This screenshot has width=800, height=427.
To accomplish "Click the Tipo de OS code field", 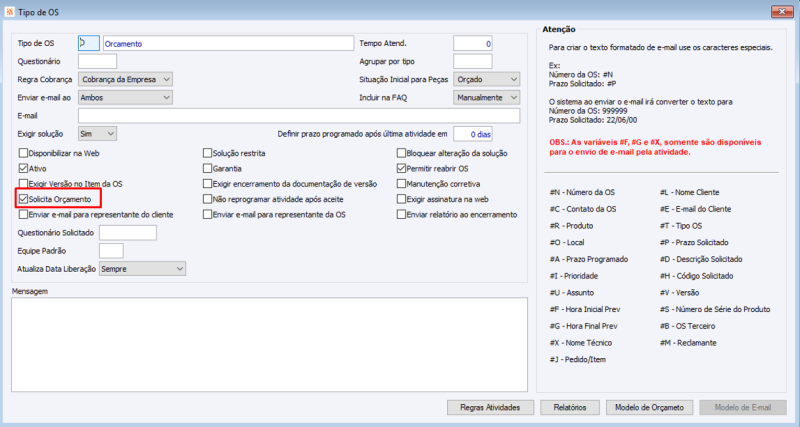I will 89,43.
